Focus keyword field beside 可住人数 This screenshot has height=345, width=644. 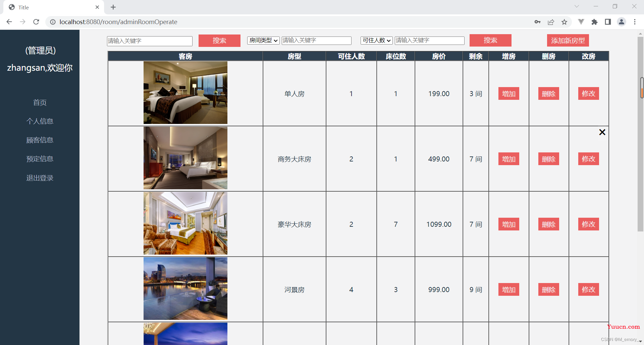(x=429, y=40)
